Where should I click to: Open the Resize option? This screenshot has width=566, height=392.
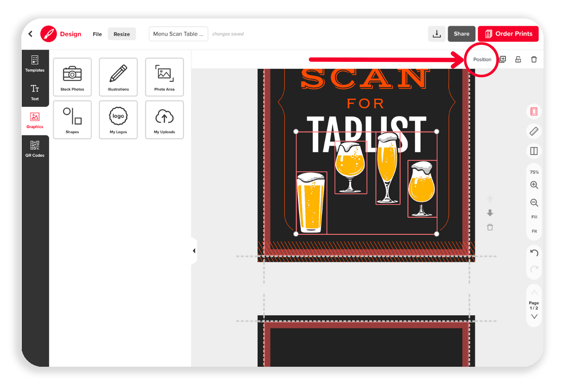pos(122,34)
